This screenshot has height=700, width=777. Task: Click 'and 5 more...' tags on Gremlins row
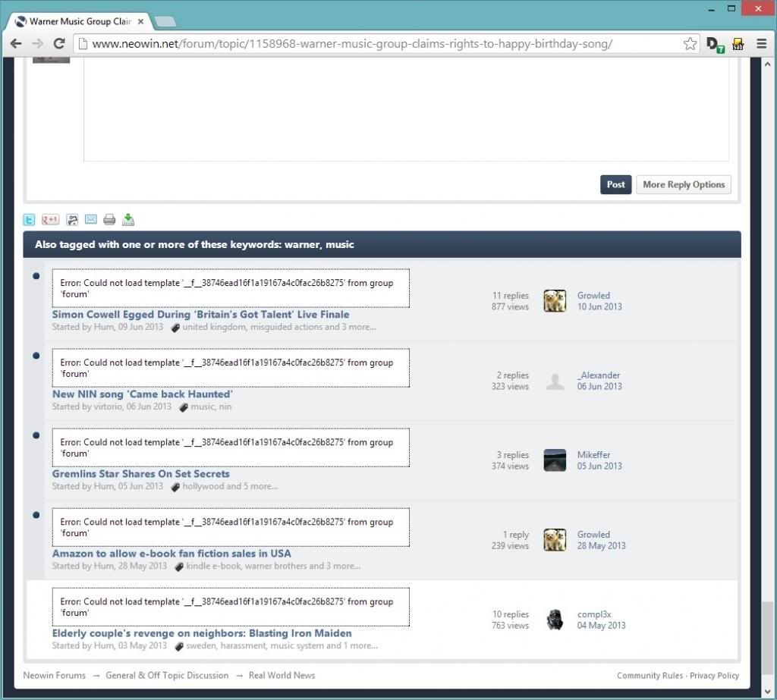252,486
